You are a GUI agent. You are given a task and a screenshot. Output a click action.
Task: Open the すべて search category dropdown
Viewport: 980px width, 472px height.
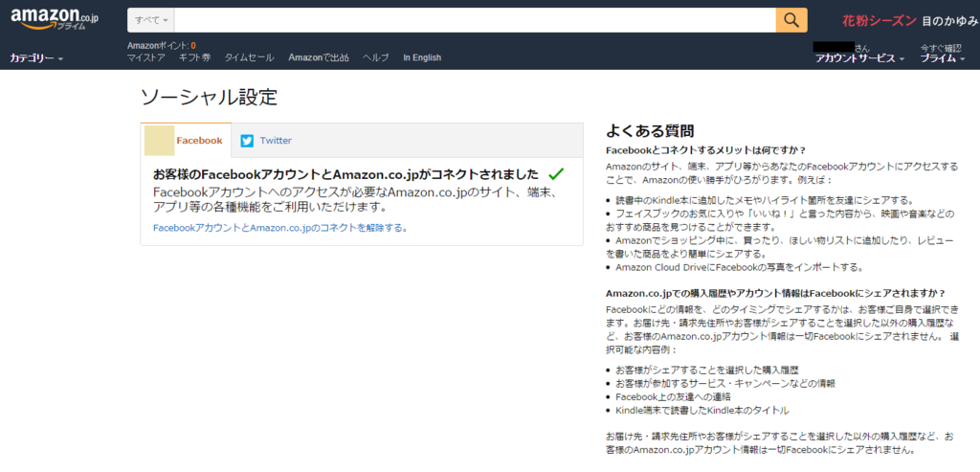pos(151,20)
